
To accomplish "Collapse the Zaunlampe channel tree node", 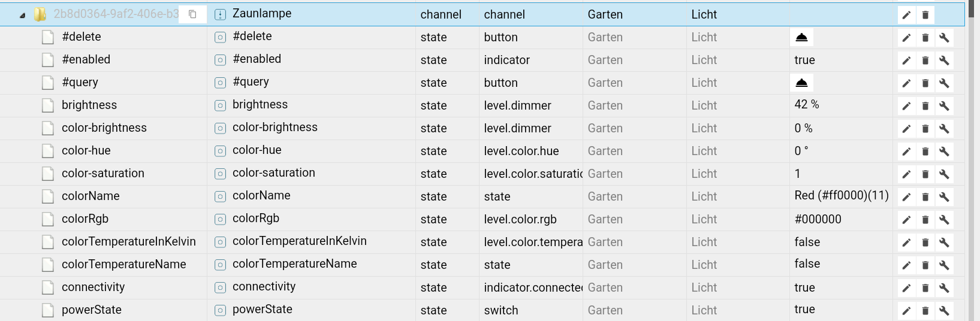I will coord(22,16).
